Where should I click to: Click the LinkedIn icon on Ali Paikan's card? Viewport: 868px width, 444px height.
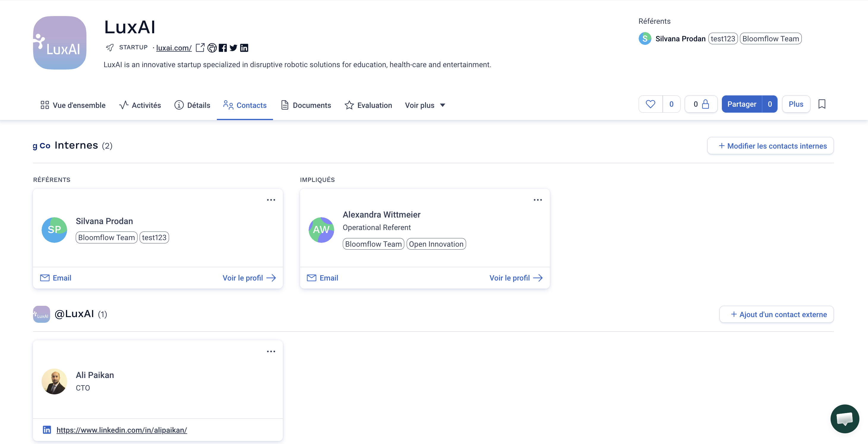coord(47,429)
